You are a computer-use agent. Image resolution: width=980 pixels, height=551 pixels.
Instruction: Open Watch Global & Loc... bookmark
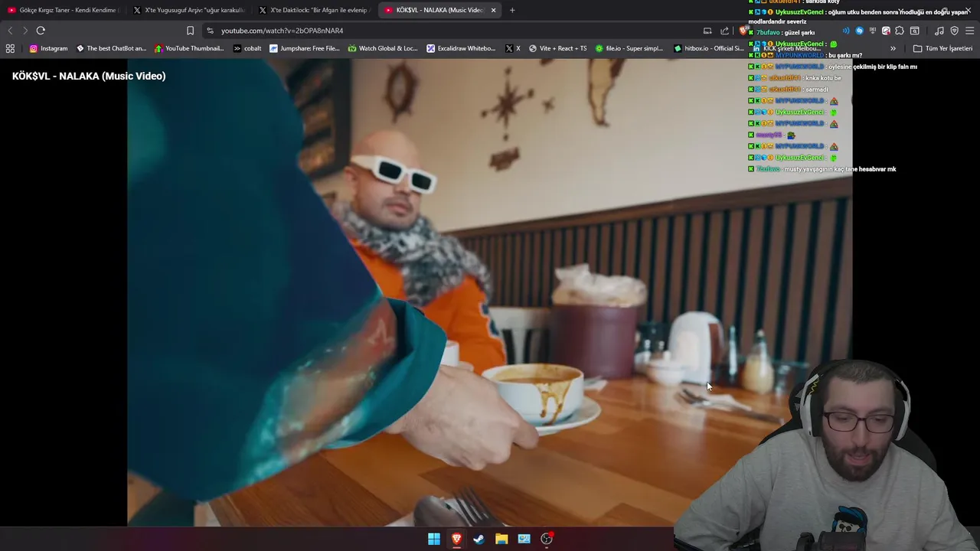[x=383, y=48]
